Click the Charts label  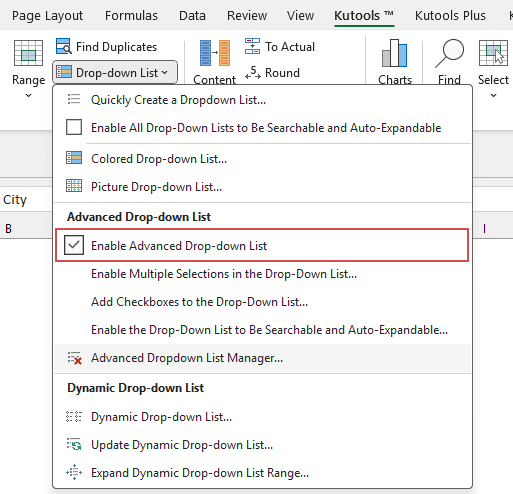click(x=395, y=79)
